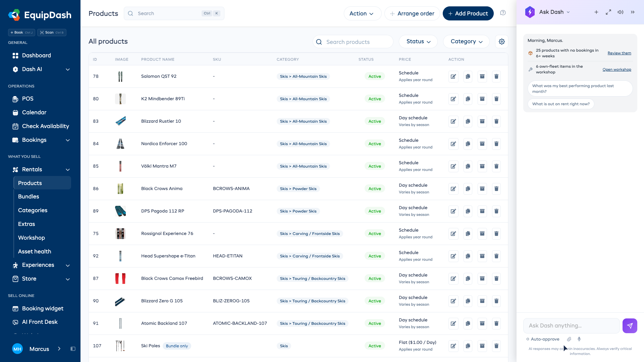Collapse the Rentals sidebar section
This screenshot has height=362, width=644.
pyautogui.click(x=68, y=170)
